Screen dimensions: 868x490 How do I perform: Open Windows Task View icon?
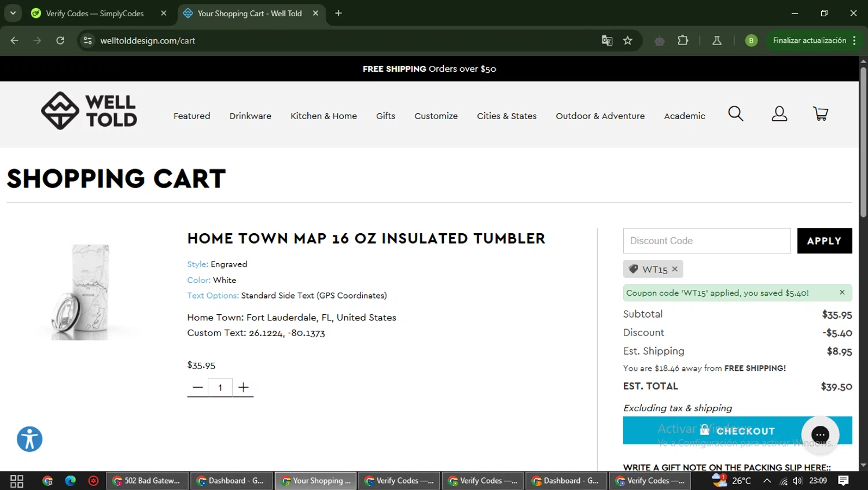pyautogui.click(x=17, y=481)
